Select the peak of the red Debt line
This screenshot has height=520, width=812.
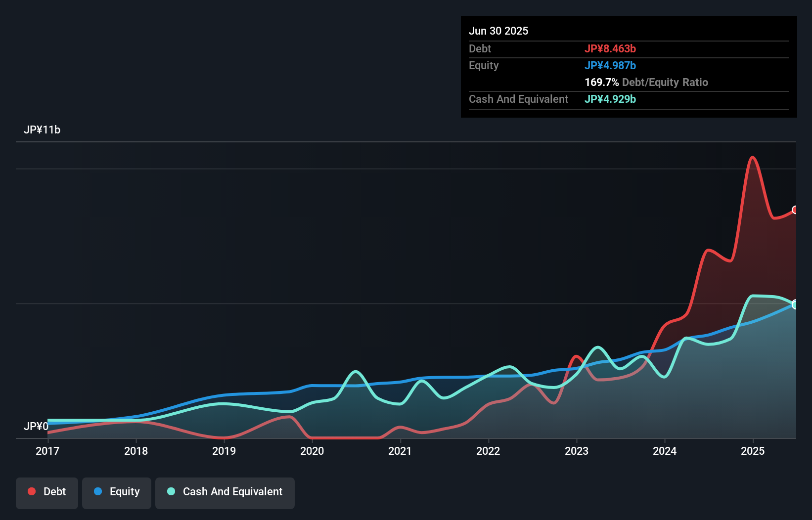pyautogui.click(x=753, y=157)
